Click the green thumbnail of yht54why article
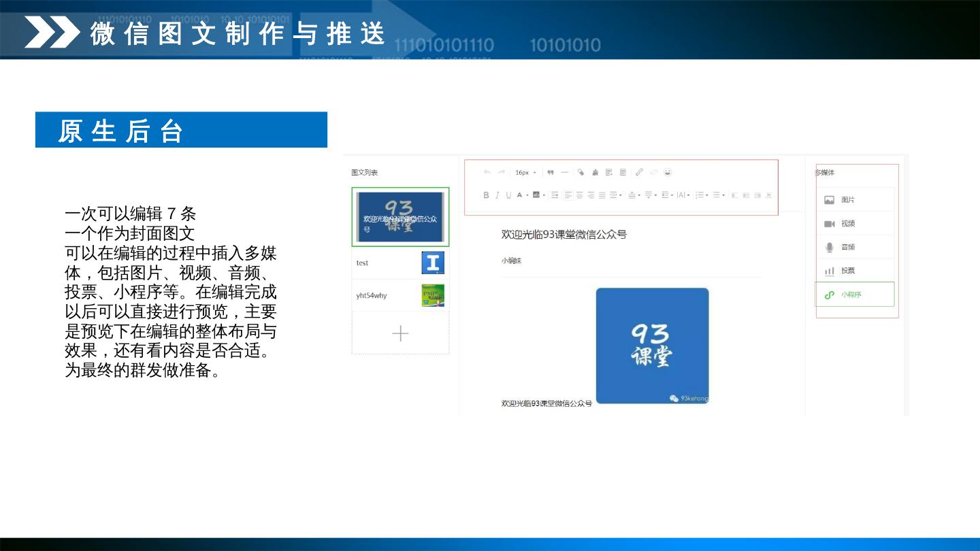The width and height of the screenshot is (980, 551). click(433, 296)
